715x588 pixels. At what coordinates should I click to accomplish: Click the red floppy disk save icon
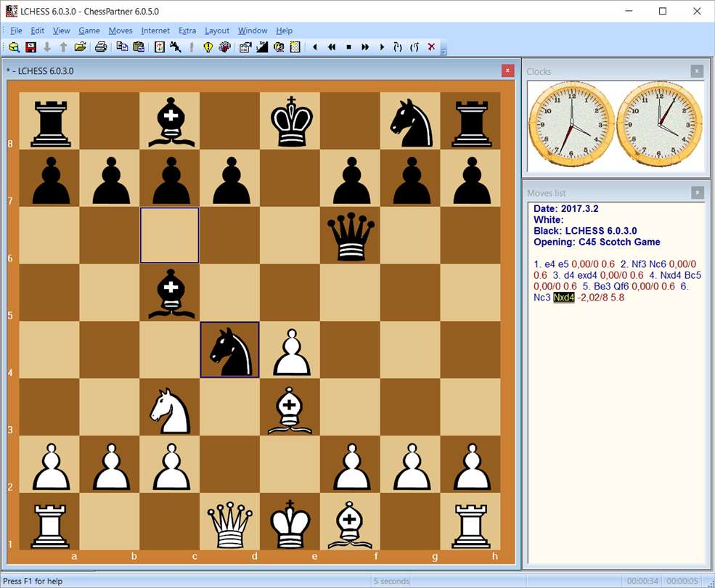coord(30,47)
